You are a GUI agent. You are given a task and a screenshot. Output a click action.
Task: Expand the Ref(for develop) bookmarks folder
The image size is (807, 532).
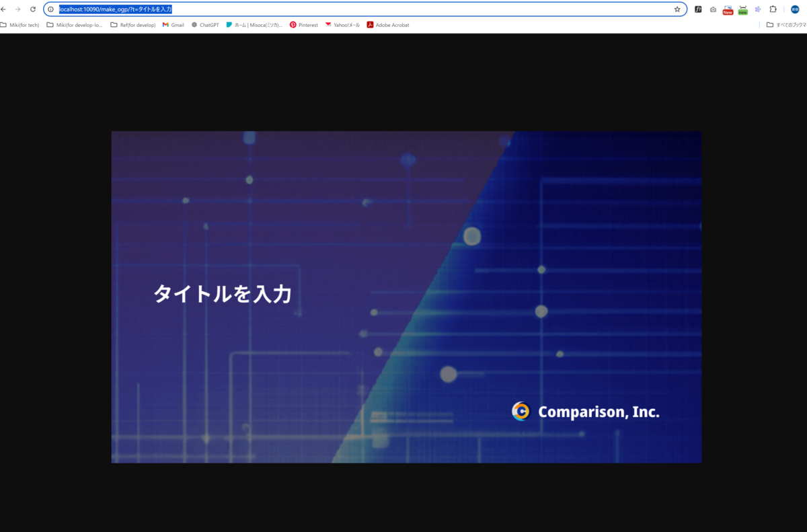pyautogui.click(x=132, y=24)
